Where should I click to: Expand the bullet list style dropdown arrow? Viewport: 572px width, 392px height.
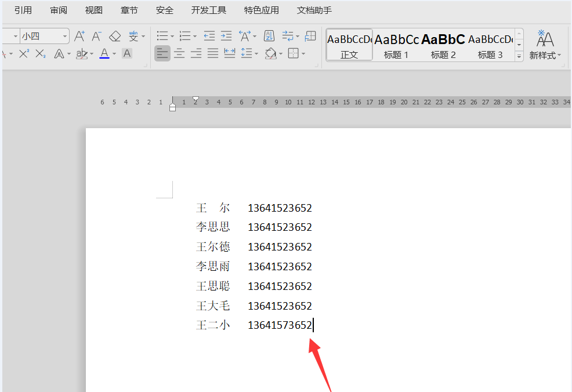(172, 36)
